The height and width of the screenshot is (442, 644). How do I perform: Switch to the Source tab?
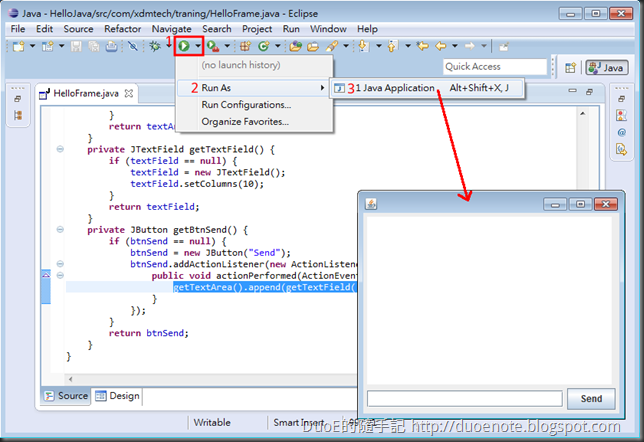coord(66,396)
